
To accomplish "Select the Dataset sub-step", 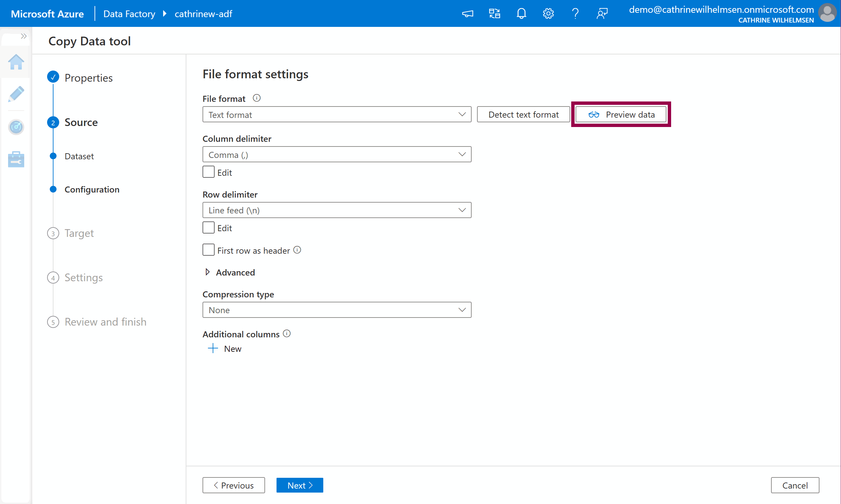I will [79, 156].
